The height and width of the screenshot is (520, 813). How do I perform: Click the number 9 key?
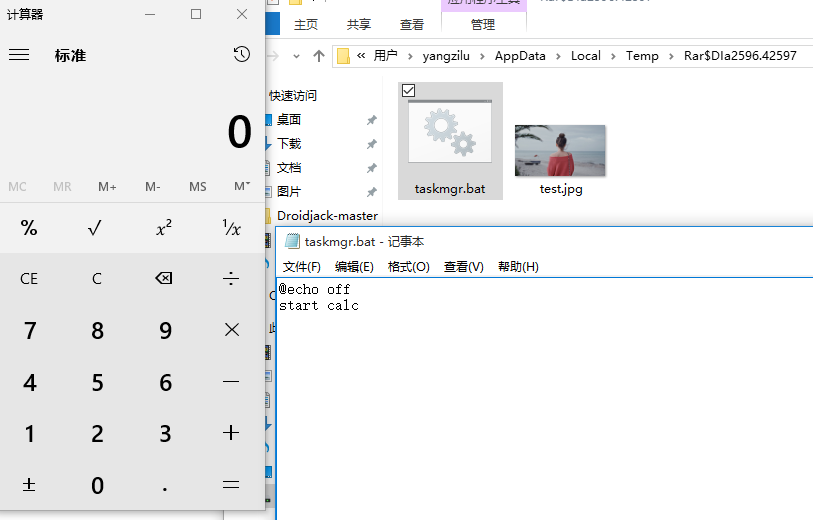[165, 331]
